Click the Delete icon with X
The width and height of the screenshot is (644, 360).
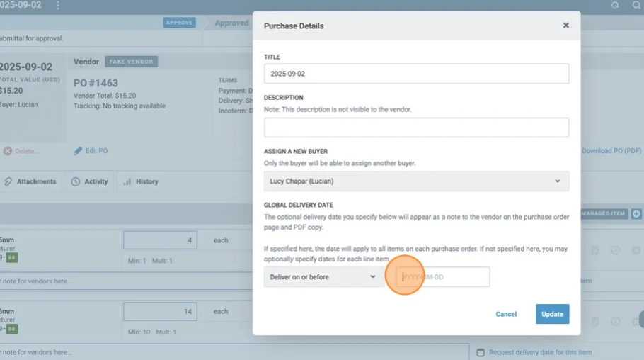click(8, 151)
